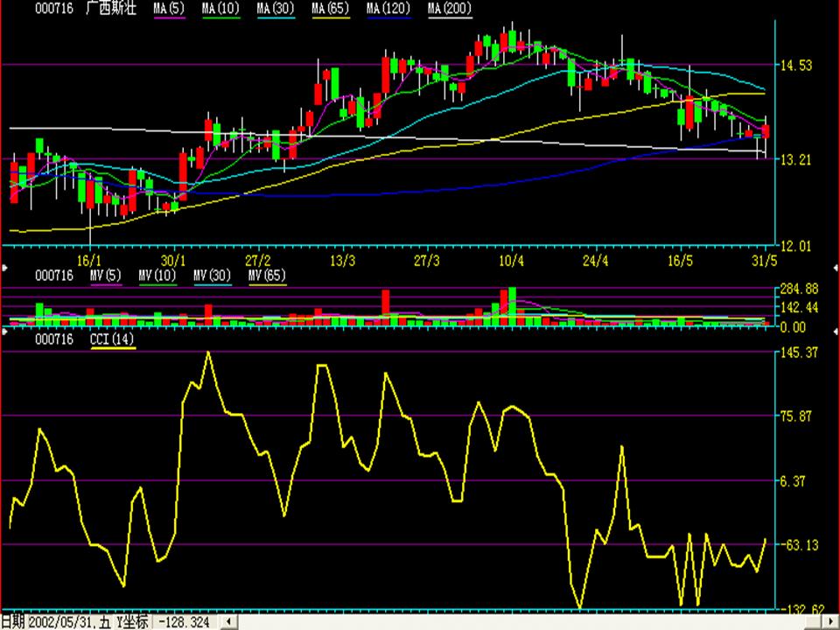
Task: Select the MV(5) volume average label
Action: click(107, 276)
